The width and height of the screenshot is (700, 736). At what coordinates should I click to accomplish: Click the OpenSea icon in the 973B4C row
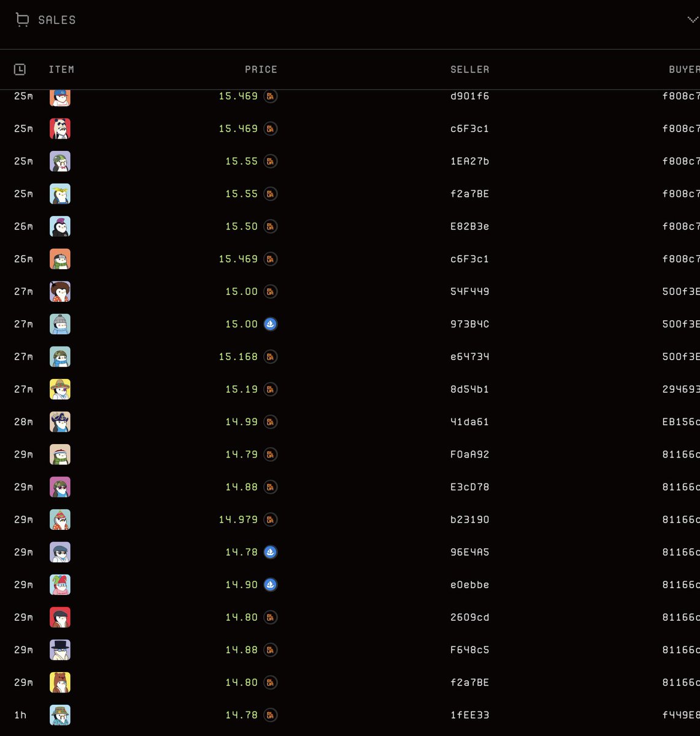271,324
